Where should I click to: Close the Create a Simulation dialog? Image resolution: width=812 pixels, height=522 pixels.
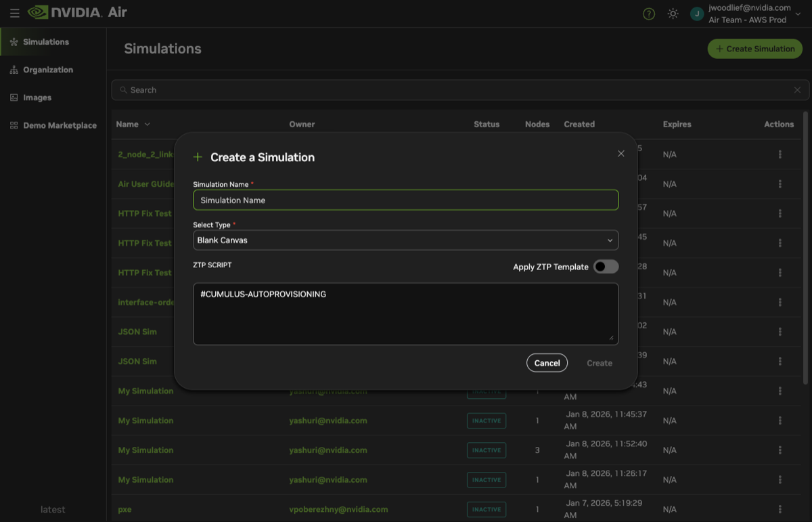coord(621,154)
